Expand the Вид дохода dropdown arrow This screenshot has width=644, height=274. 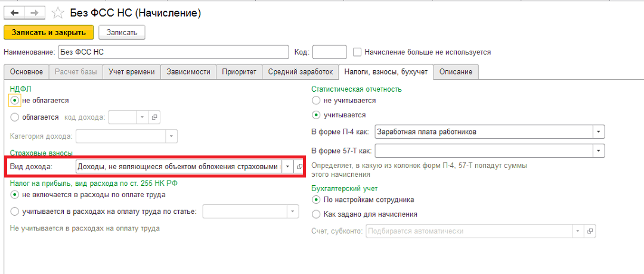click(x=288, y=167)
